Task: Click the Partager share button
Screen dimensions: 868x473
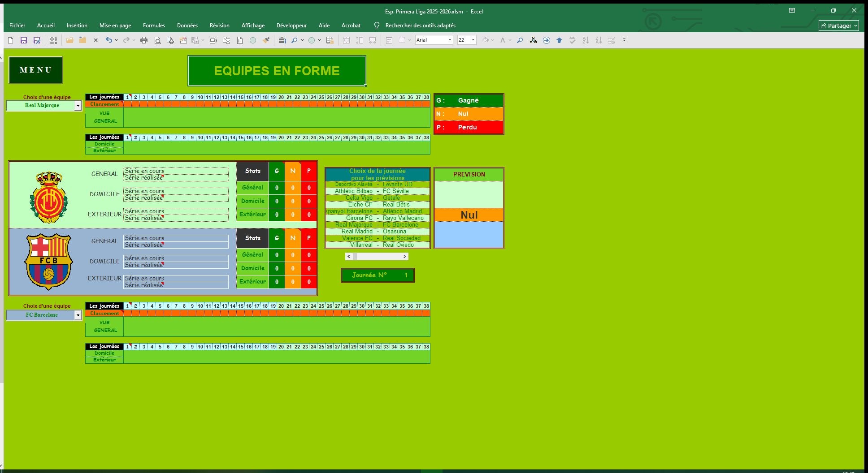Action: 838,26
